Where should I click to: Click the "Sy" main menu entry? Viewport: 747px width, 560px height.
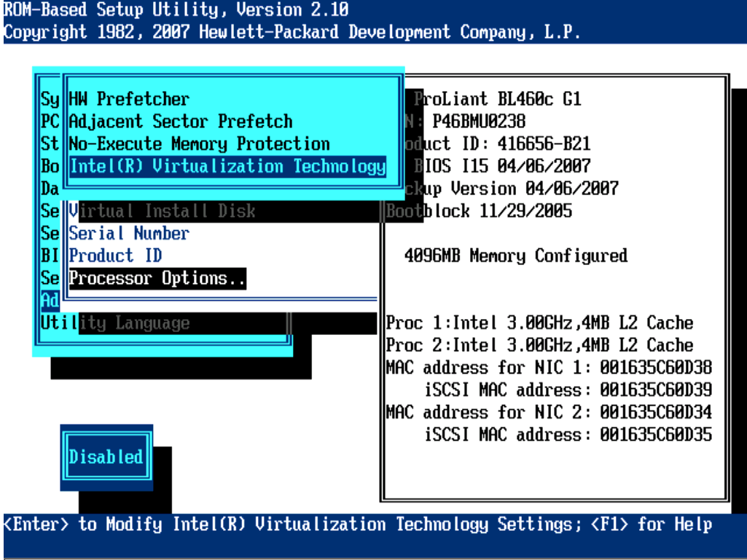50,99
